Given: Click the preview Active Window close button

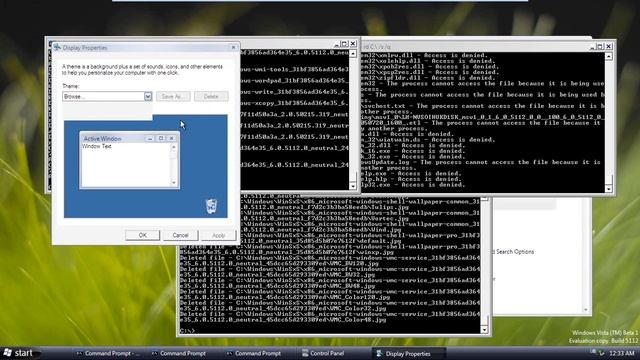Looking at the screenshot, I should 171,138.
